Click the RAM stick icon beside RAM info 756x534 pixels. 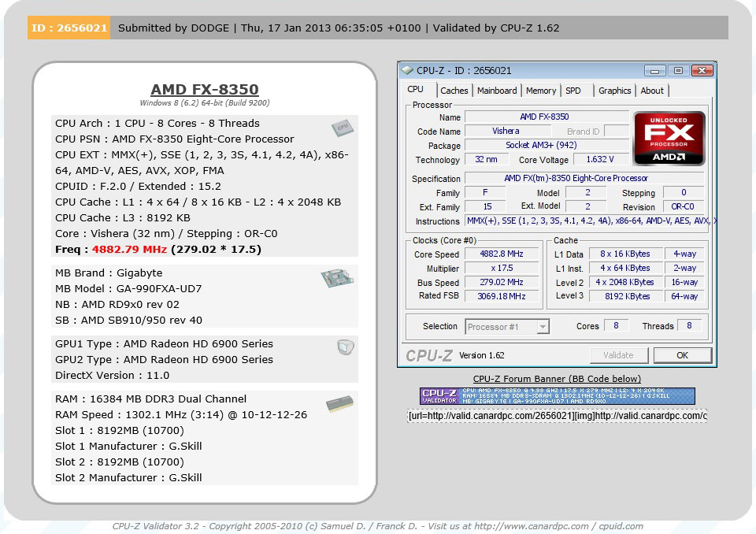[339, 404]
